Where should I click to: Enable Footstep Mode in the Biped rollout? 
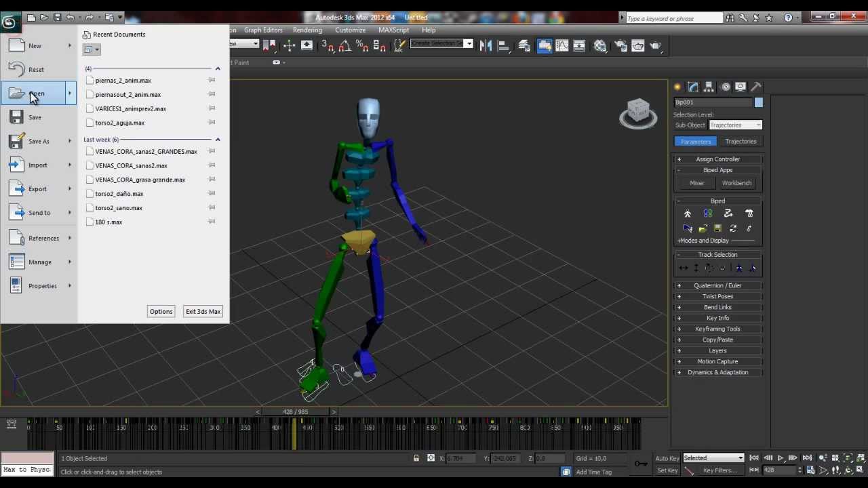[707, 213]
